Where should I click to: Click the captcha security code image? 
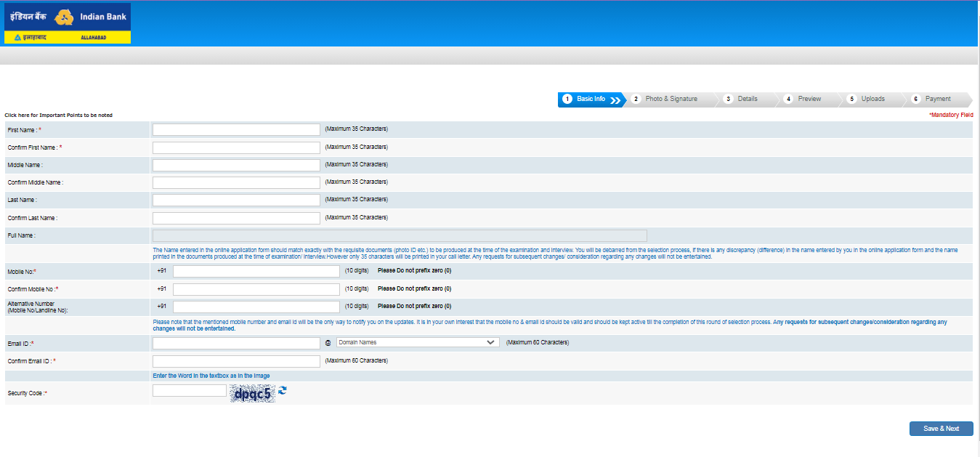pyautogui.click(x=252, y=394)
